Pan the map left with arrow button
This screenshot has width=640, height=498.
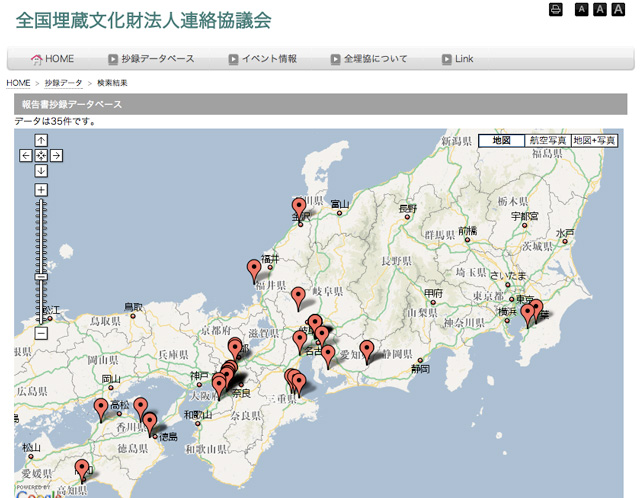[x=26, y=156]
